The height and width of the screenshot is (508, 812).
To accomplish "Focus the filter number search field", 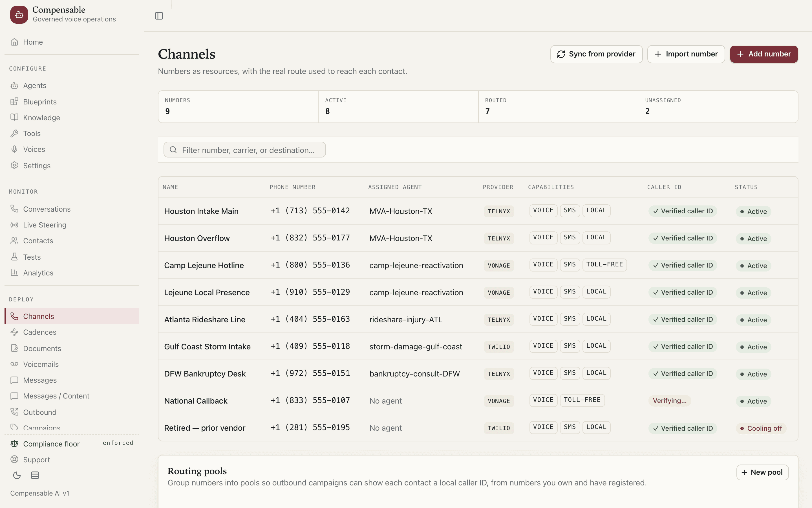I will pos(245,150).
